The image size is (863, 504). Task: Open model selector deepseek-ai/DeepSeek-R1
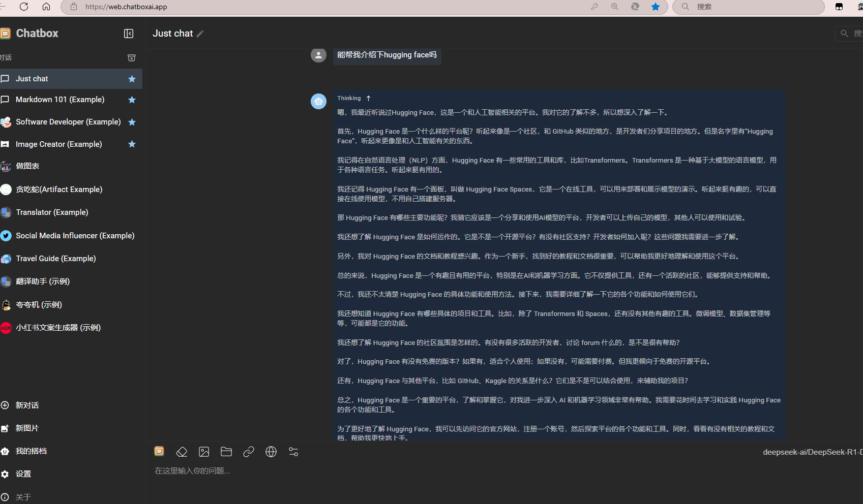coord(812,452)
